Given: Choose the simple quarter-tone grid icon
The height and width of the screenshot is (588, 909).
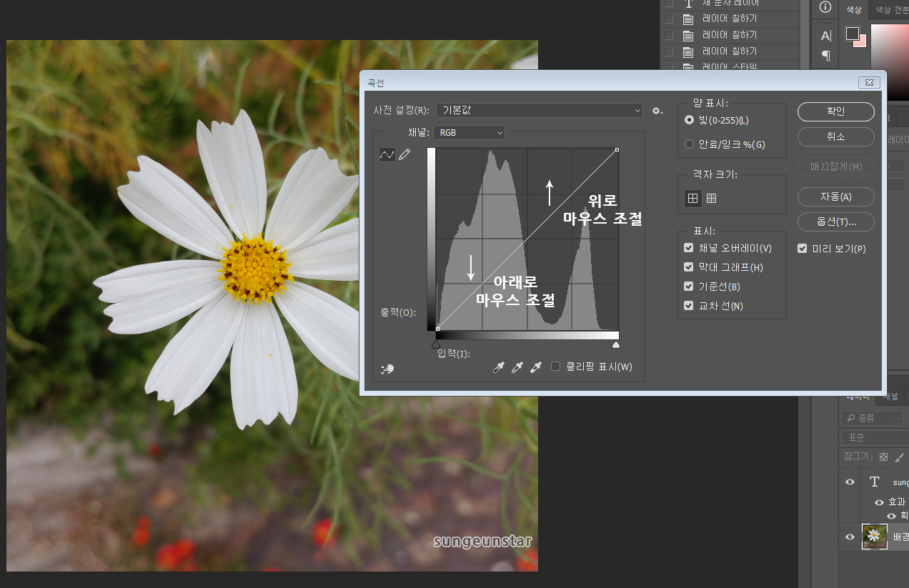Looking at the screenshot, I should point(692,199).
